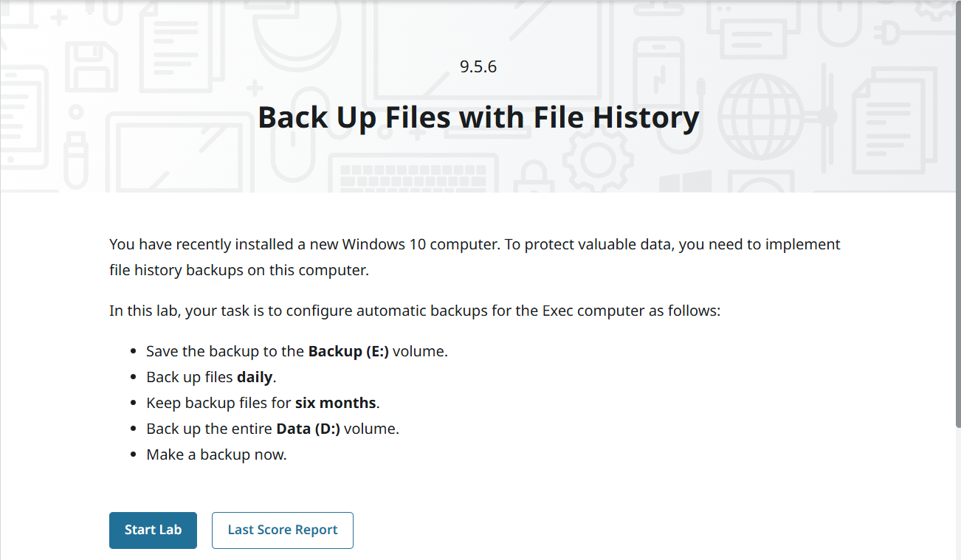Click the Make a backup now bullet

(x=216, y=454)
